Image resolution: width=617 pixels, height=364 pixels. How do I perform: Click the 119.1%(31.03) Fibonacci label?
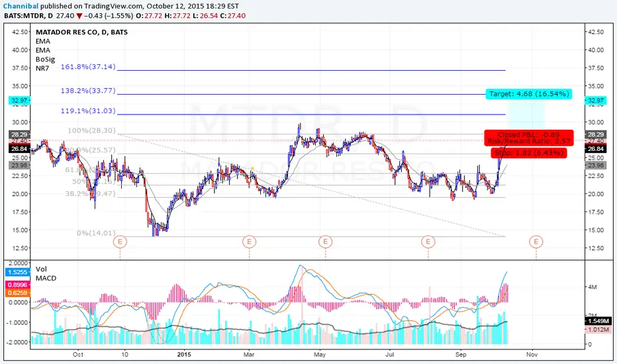[x=88, y=111]
